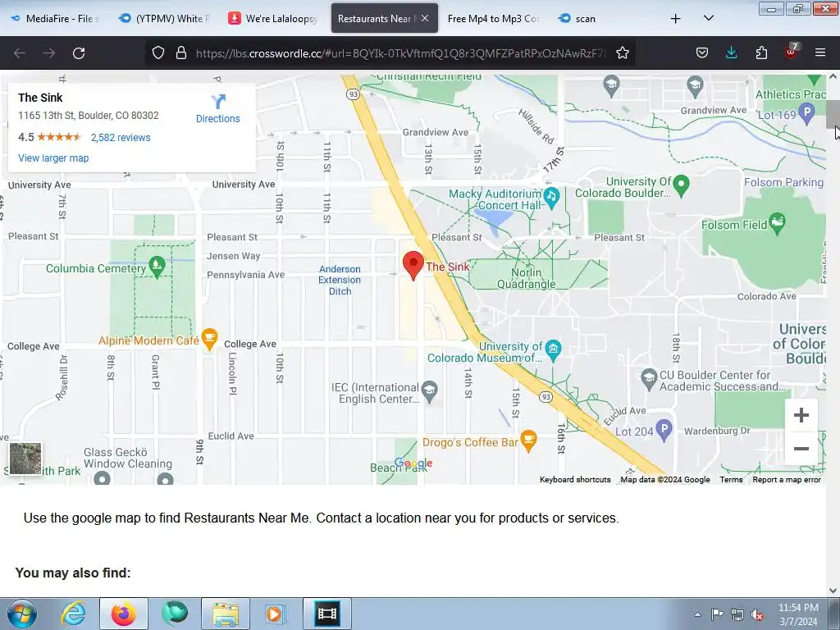
Task: Open the taskbar clock and date
Action: point(798,614)
